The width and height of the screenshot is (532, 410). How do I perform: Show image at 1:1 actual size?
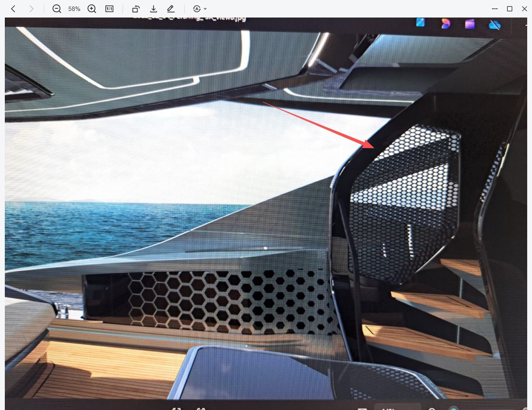pyautogui.click(x=109, y=9)
